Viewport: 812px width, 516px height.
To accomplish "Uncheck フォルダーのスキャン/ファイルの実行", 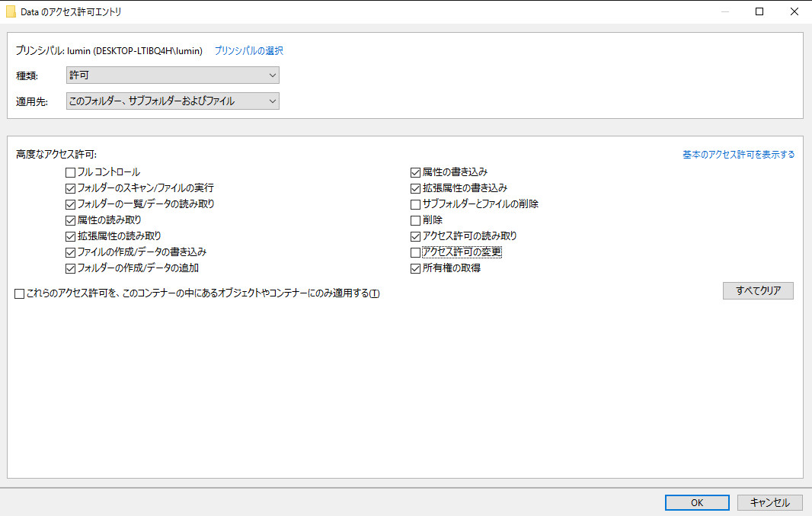I will click(x=70, y=188).
